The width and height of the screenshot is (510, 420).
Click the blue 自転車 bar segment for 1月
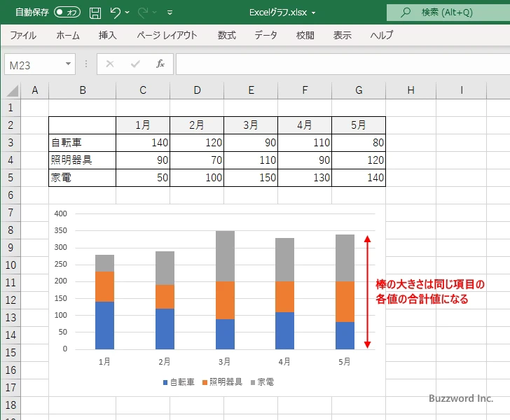(x=105, y=325)
